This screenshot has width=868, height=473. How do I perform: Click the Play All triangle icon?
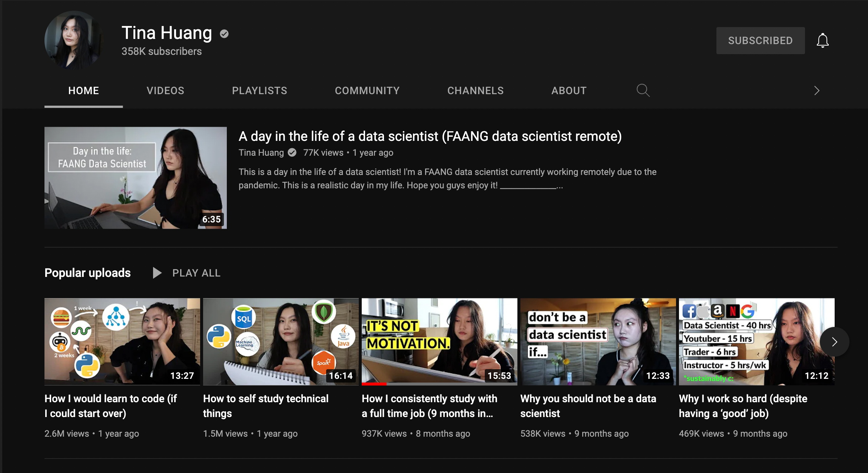click(157, 273)
